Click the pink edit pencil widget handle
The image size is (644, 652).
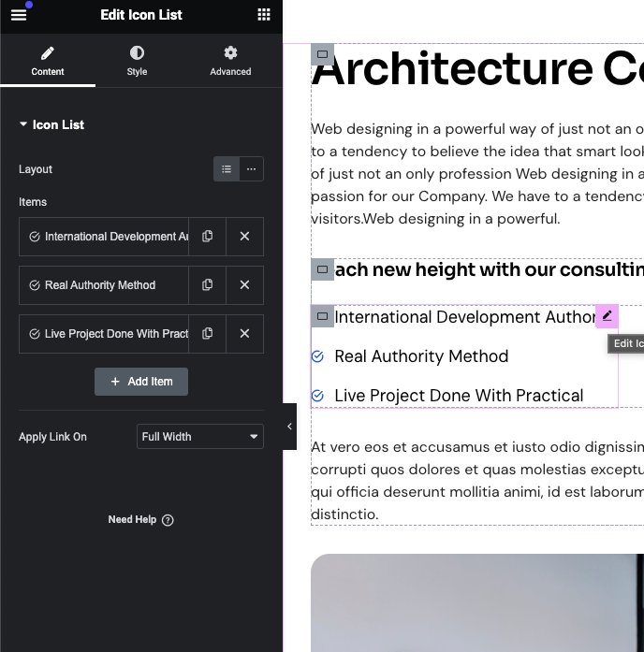click(607, 316)
